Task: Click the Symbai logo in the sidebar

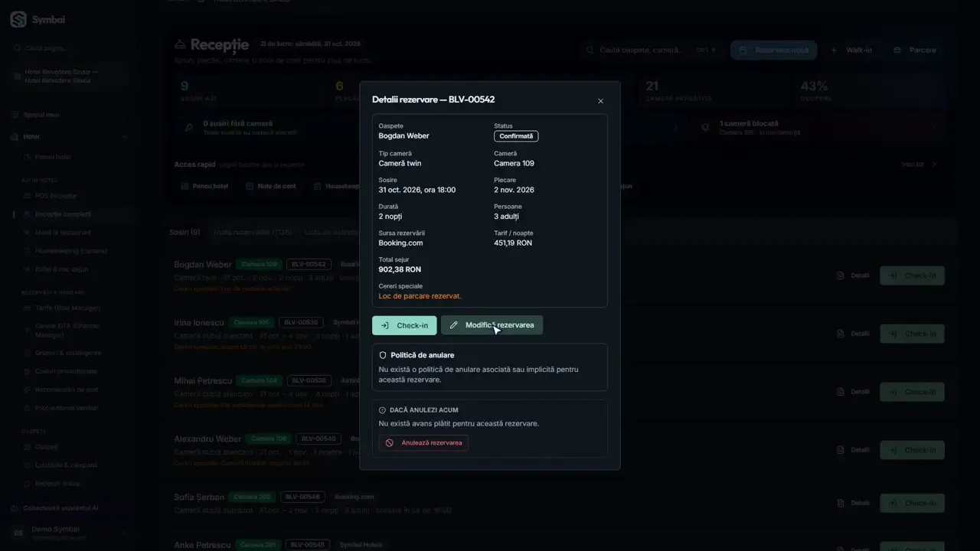Action: tap(18, 20)
